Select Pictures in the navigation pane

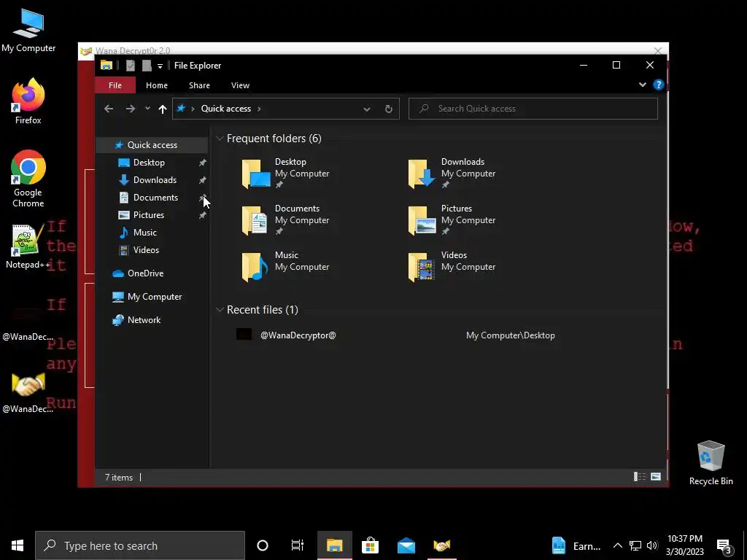148,215
